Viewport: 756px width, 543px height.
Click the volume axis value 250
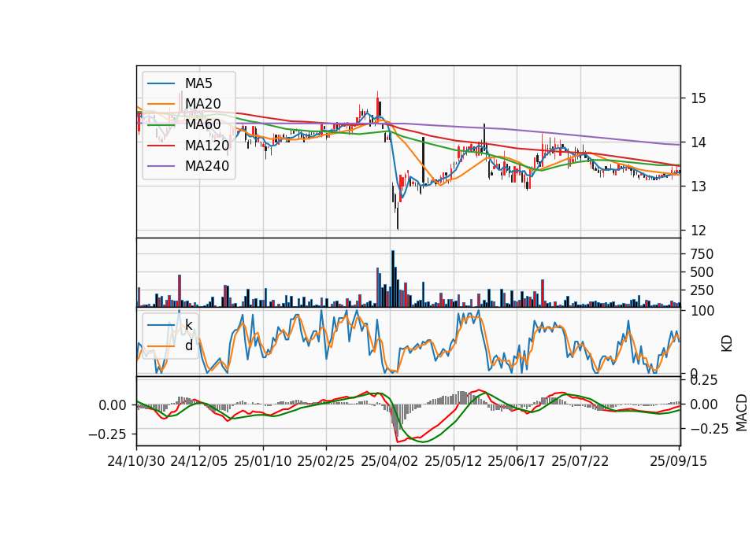pos(702,290)
